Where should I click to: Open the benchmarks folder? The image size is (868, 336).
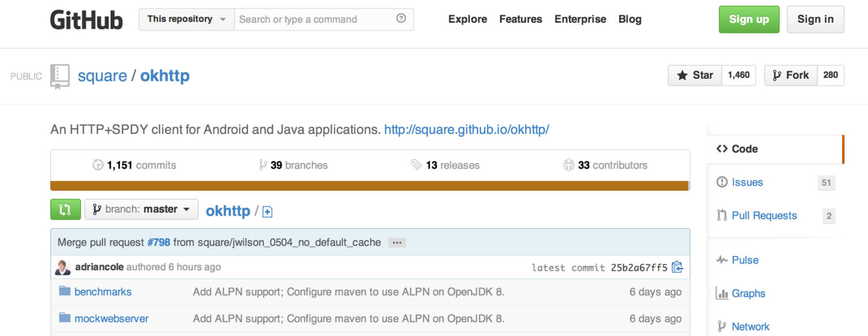103,292
